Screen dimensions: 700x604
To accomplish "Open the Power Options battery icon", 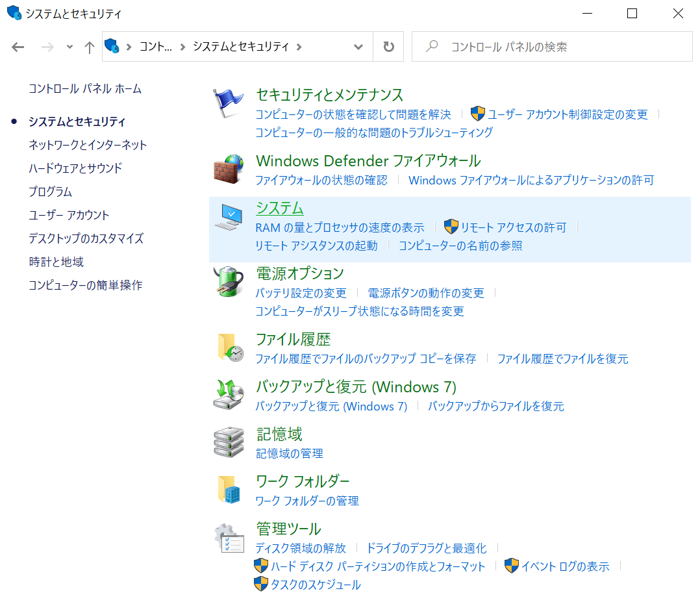I will pyautogui.click(x=228, y=282).
